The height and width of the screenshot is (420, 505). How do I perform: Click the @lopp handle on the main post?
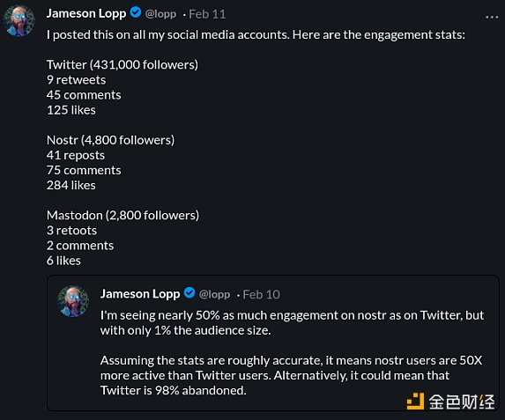coord(160,14)
